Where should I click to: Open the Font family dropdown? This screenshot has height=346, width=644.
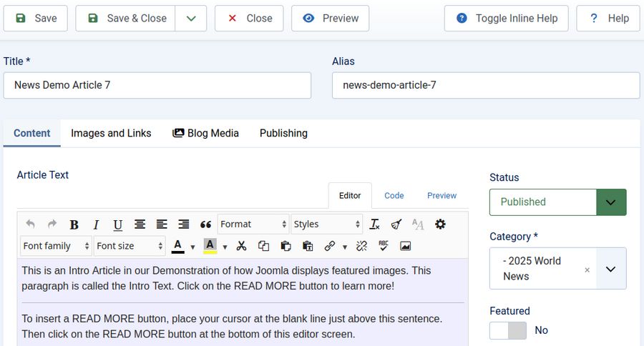pyautogui.click(x=57, y=246)
